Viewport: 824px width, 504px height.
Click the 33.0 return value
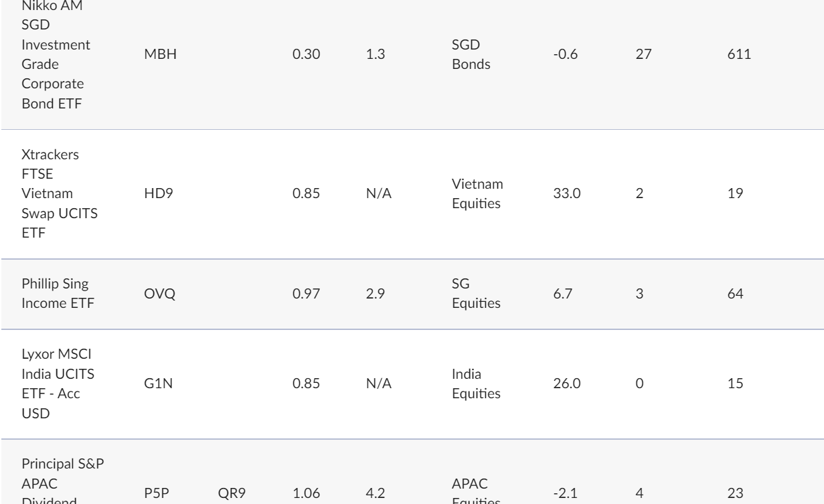(564, 194)
